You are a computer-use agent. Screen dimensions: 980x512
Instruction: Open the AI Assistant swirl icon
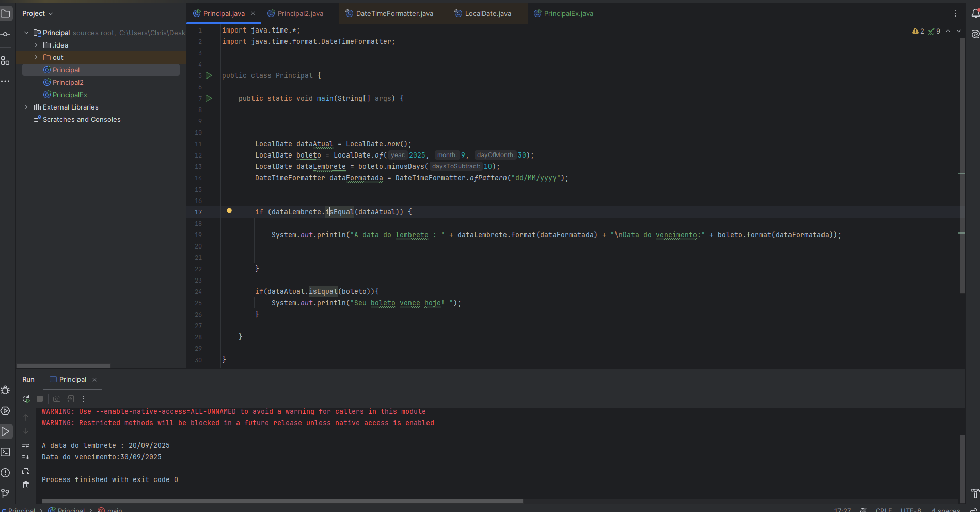(975, 34)
